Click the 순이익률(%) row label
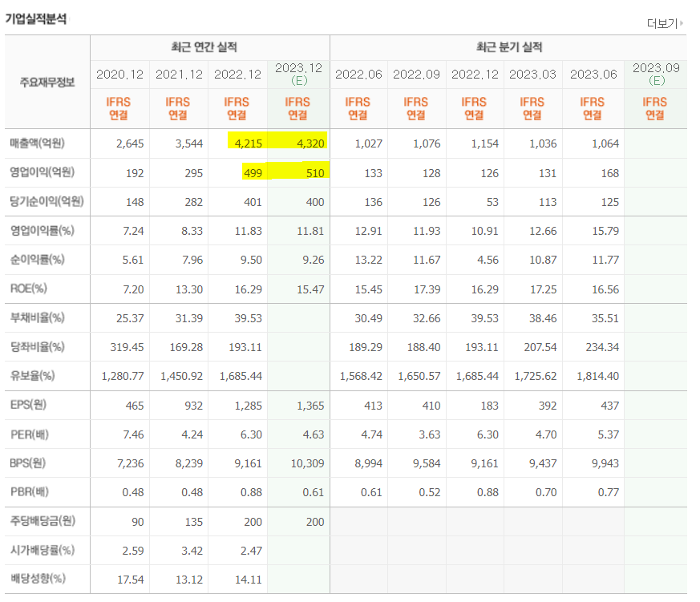 click(37, 259)
